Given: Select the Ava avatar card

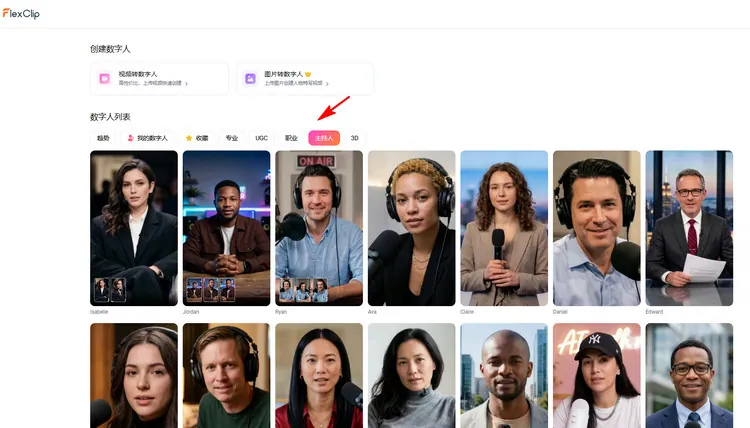Looking at the screenshot, I should click(x=411, y=228).
